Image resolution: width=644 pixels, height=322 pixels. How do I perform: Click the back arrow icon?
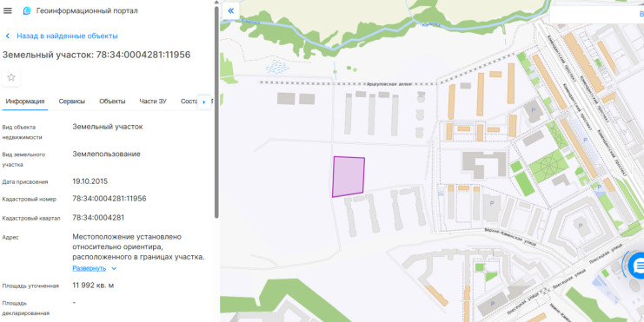8,36
